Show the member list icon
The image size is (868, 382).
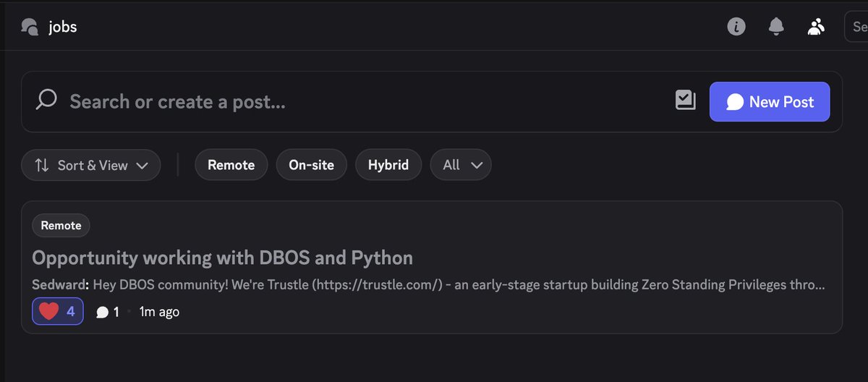[816, 27]
